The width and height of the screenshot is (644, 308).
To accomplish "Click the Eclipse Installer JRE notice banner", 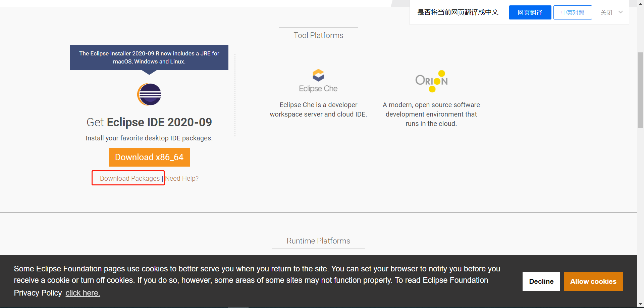I will 149,57.
